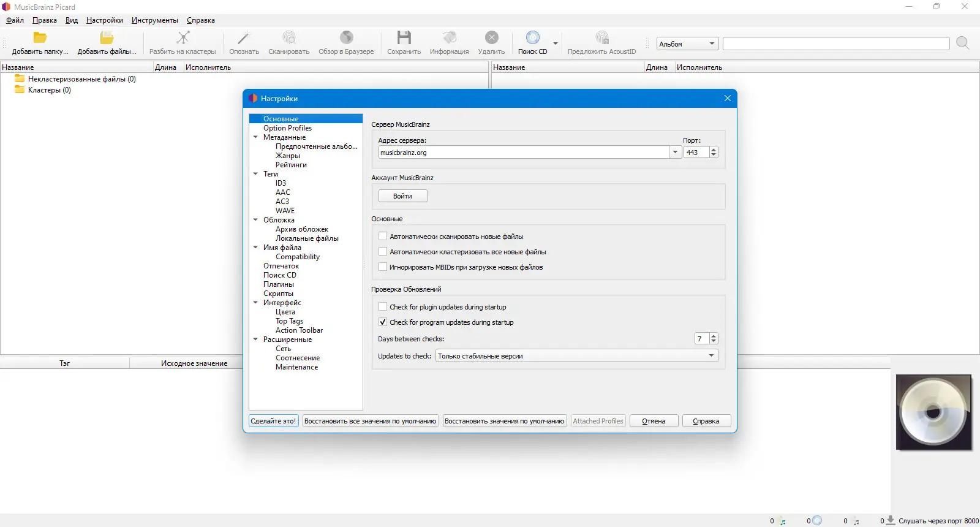Click the Submit AcoustID (Предложить AcoustID) icon
This screenshot has width=980, height=527.
click(601, 38)
